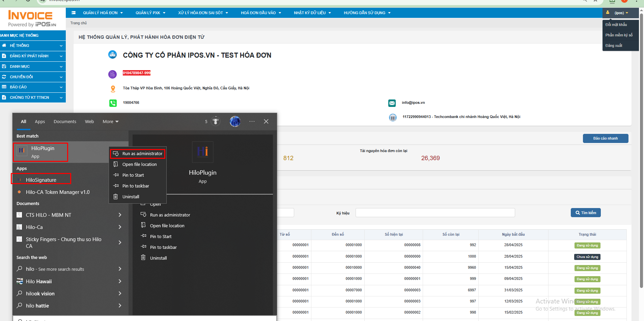Image resolution: width=644 pixels, height=321 pixels.
Task: Choose Đăng xuất from the user menu
Action: 614,46
